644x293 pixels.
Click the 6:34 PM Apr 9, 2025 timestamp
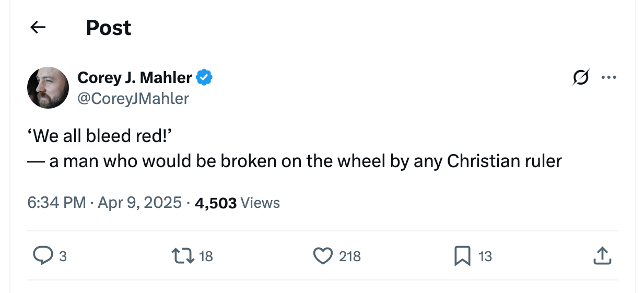tap(104, 203)
